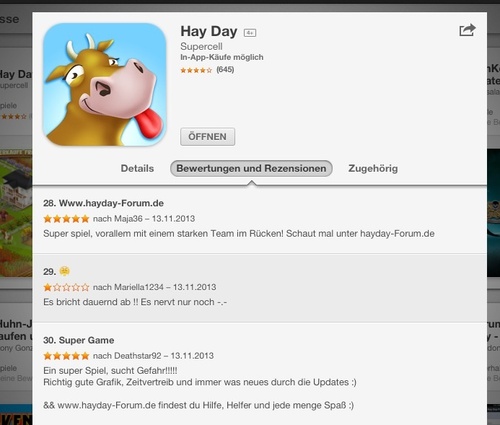Select Bewertungen und Rezensionen tab
This screenshot has height=425, width=500.
251,168
